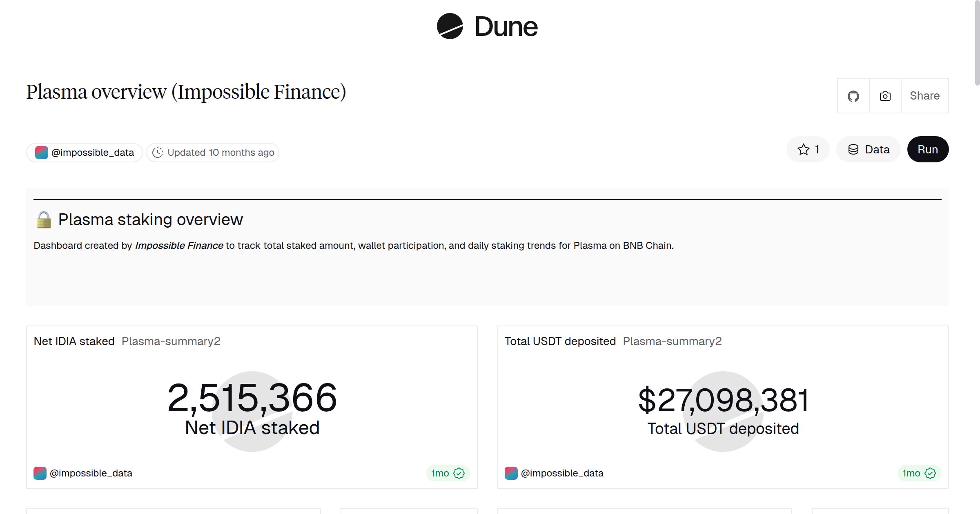The width and height of the screenshot is (980, 514).
Task: Open the Plasma-summary2 query from Net IDIA card
Action: 171,341
